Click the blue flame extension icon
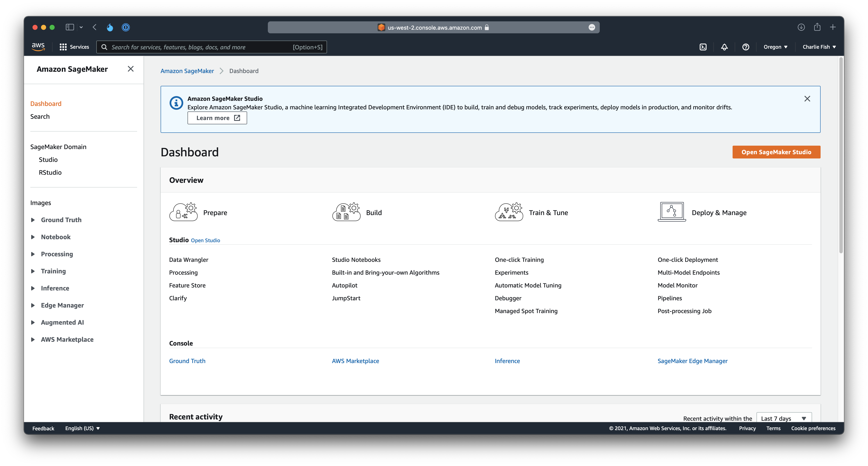The width and height of the screenshot is (868, 466). pos(110,27)
